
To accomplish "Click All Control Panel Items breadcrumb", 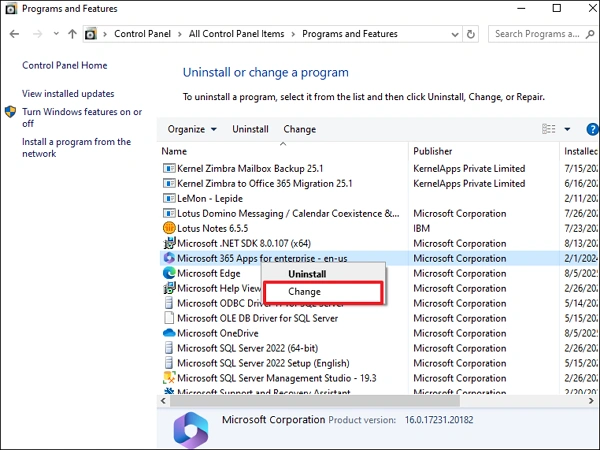I will click(x=236, y=34).
